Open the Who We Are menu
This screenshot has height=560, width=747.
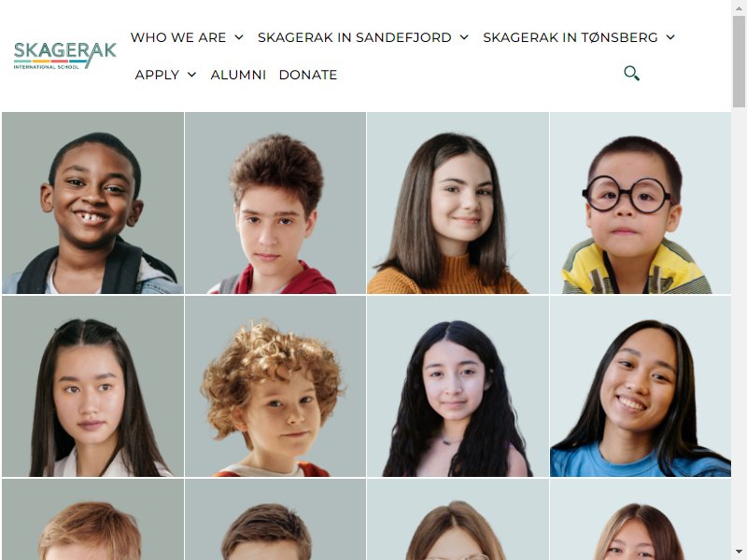pos(178,37)
